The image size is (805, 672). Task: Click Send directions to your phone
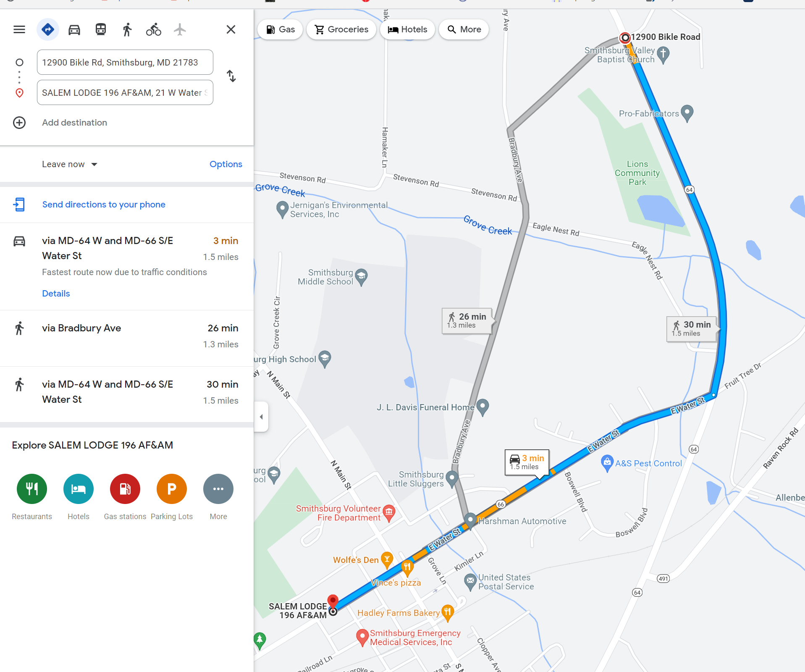104,205
